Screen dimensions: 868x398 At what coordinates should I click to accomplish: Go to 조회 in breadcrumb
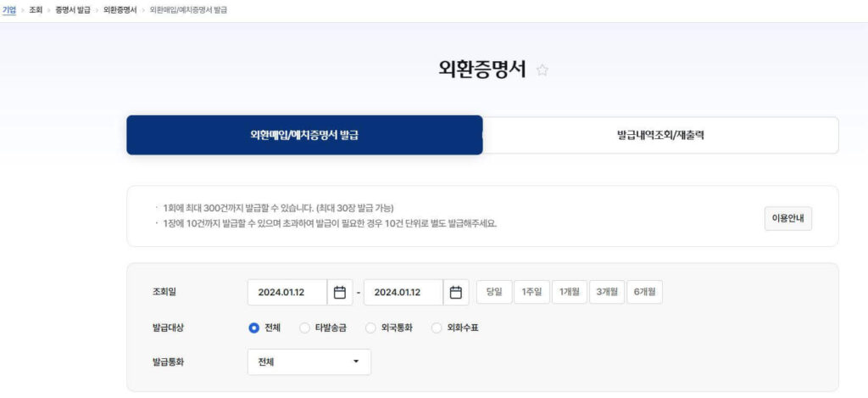(36, 10)
